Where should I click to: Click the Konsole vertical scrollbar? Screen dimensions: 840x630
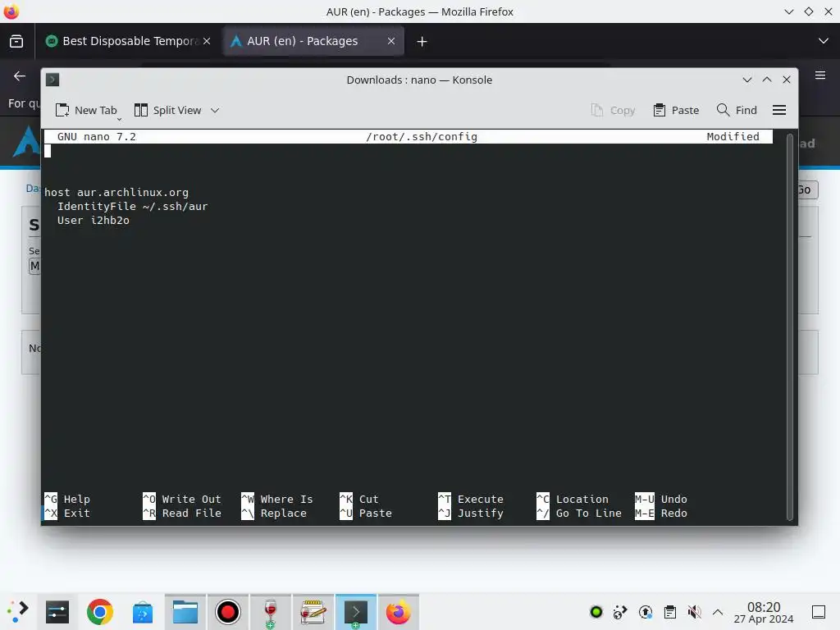click(790, 326)
